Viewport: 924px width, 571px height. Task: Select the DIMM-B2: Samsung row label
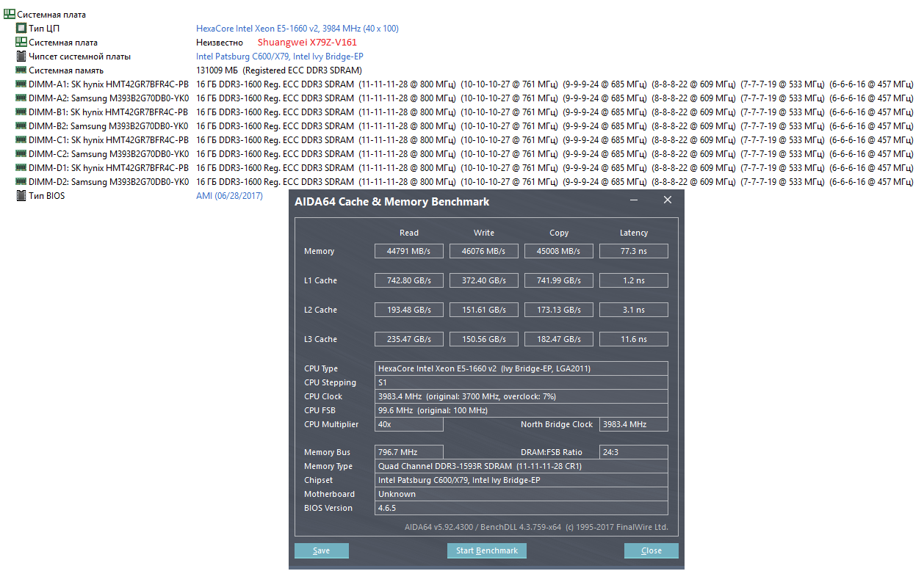coord(109,126)
